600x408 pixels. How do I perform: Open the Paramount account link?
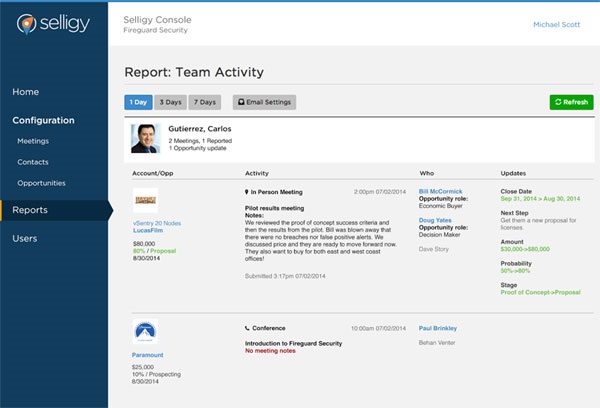tap(148, 355)
